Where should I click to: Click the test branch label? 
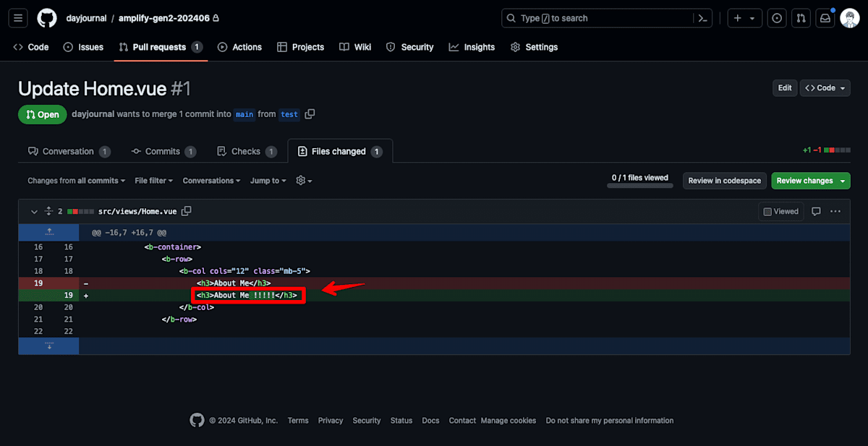289,114
